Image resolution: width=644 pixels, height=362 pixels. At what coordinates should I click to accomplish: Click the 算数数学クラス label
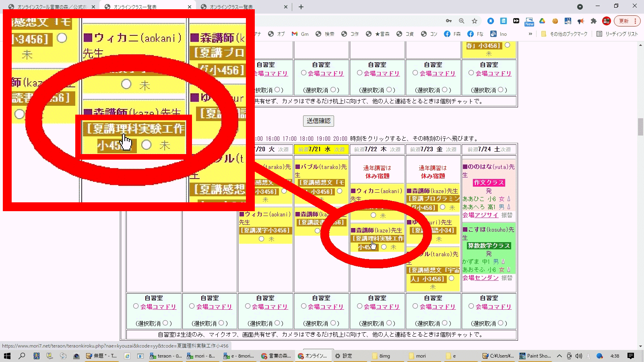[489, 246]
